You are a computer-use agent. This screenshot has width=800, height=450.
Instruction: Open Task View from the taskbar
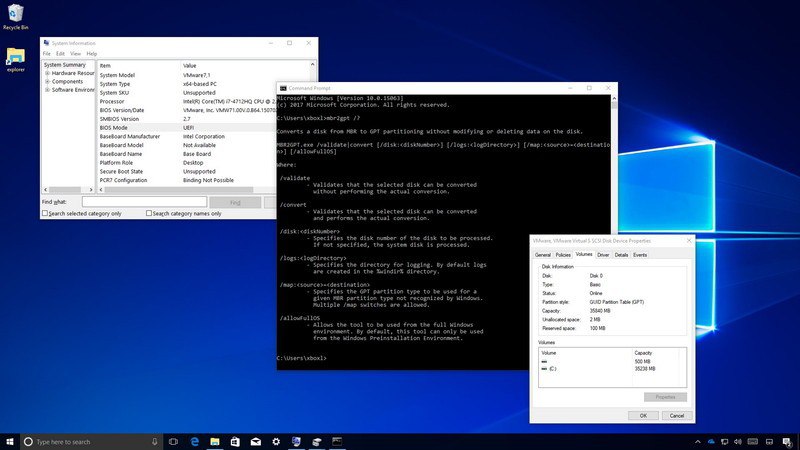(173, 442)
